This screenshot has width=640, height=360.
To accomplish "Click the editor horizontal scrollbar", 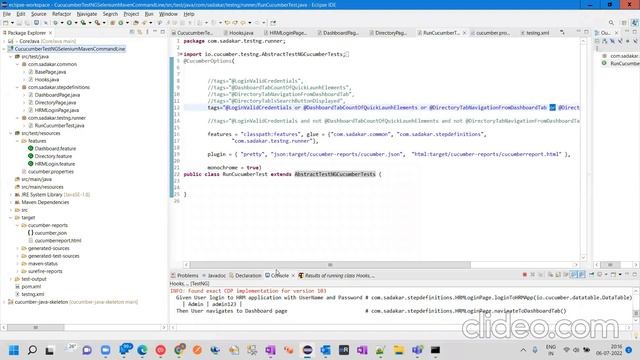I will (330, 265).
